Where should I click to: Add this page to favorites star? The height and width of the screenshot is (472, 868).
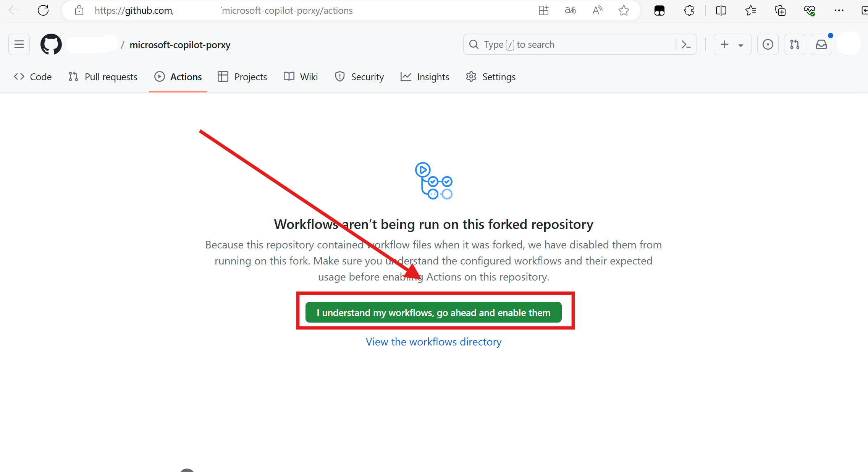pyautogui.click(x=624, y=10)
